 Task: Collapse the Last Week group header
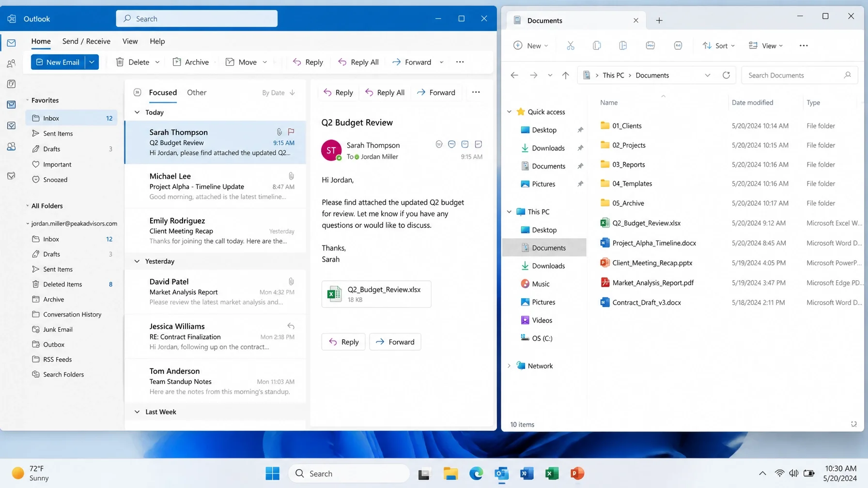[x=137, y=412]
